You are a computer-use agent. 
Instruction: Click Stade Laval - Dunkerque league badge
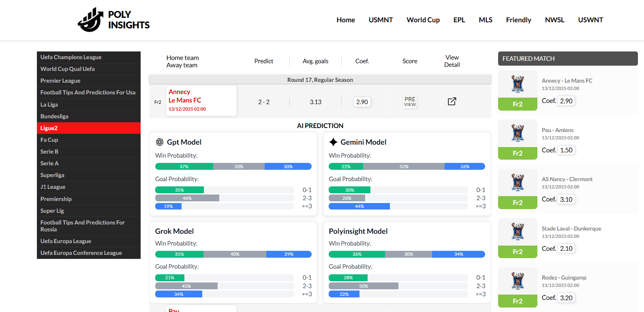click(x=518, y=231)
